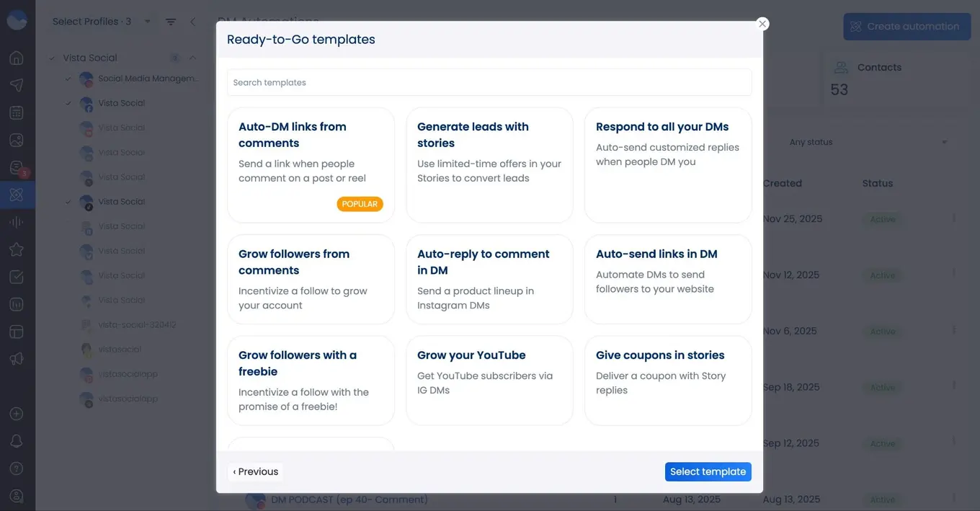The height and width of the screenshot is (511, 980).
Task: Toggle the Social Media Management profile checkmark
Action: [68, 79]
